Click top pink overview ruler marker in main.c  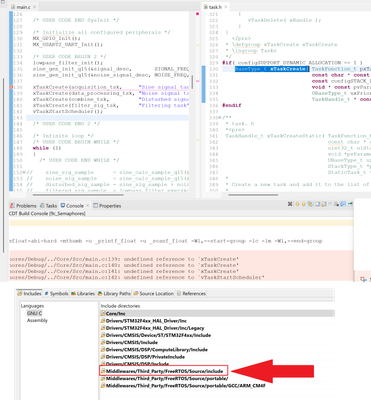197,14
